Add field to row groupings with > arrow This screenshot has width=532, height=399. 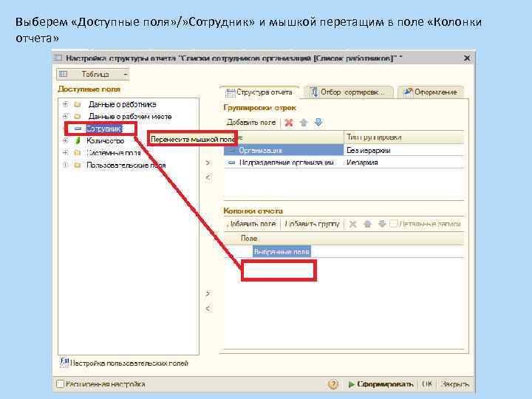click(x=208, y=163)
